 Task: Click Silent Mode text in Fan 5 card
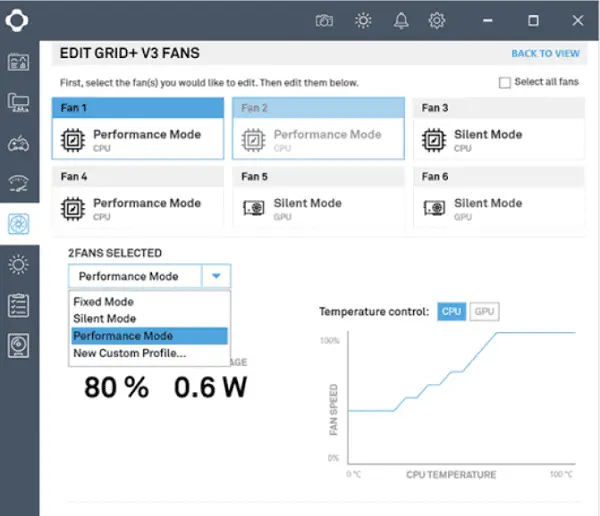(308, 203)
